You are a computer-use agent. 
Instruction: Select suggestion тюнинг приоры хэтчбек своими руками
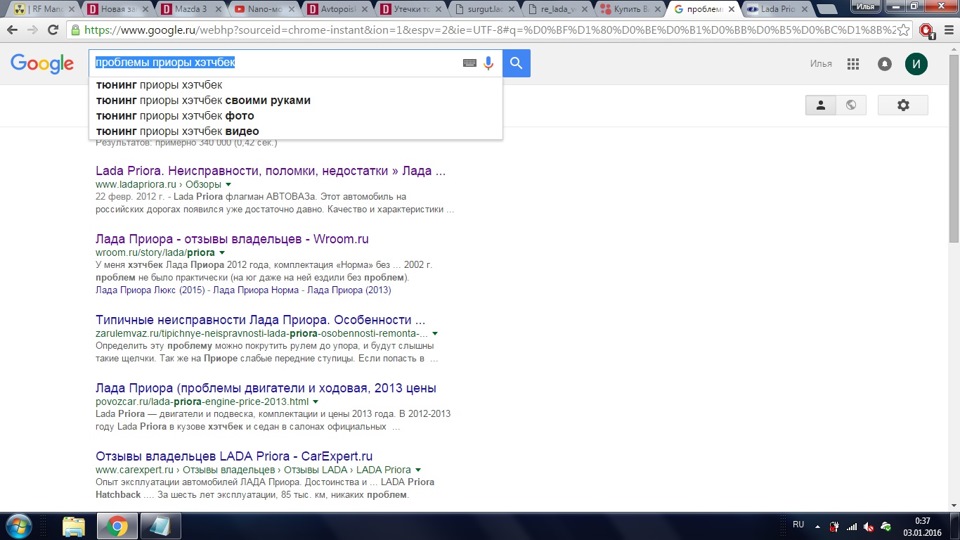296,100
